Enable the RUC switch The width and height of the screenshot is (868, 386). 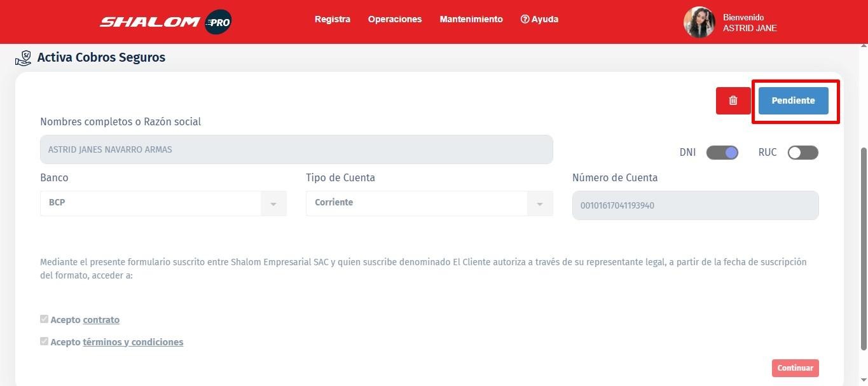[803, 153]
